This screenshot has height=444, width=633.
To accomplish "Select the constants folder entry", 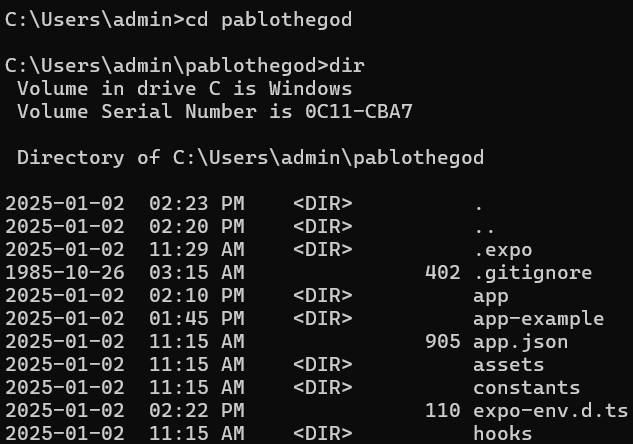I will coord(526,388).
